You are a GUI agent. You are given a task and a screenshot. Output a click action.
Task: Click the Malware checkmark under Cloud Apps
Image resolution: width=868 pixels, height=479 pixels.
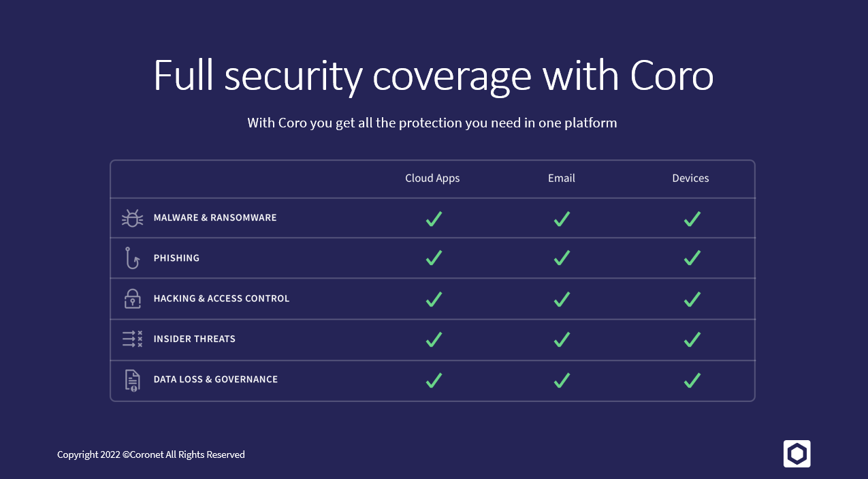(x=434, y=219)
